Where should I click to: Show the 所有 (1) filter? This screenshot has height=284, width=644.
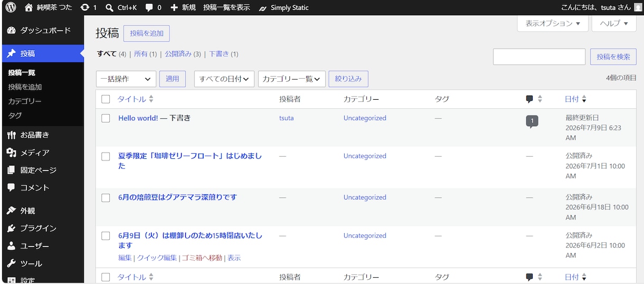click(x=146, y=54)
